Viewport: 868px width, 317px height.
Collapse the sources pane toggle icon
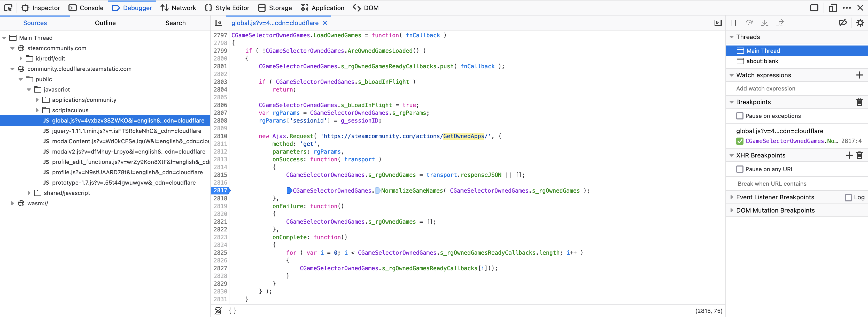[218, 23]
